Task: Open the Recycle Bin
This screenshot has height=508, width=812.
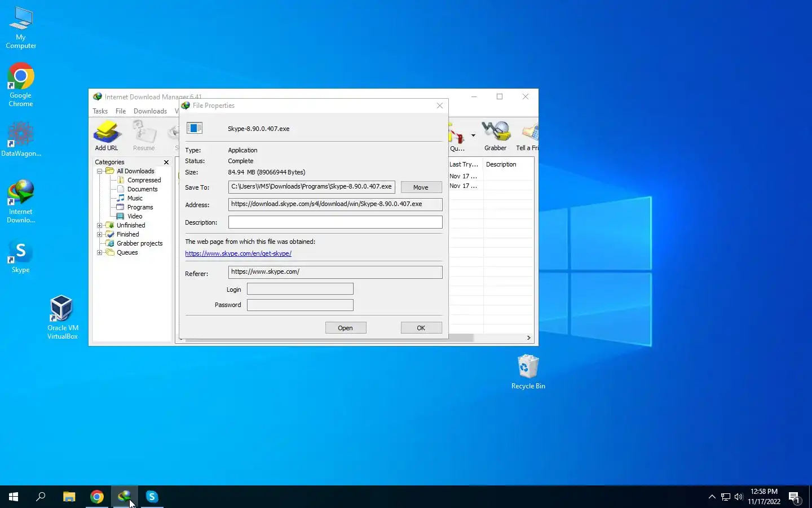Action: point(528,371)
